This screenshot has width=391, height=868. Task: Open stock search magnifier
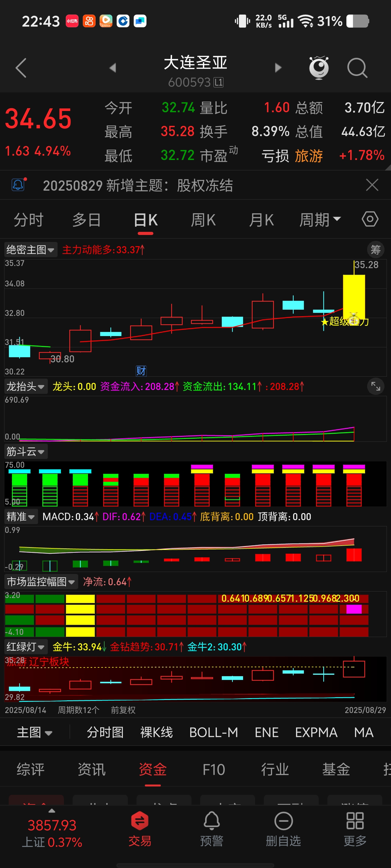tap(357, 68)
